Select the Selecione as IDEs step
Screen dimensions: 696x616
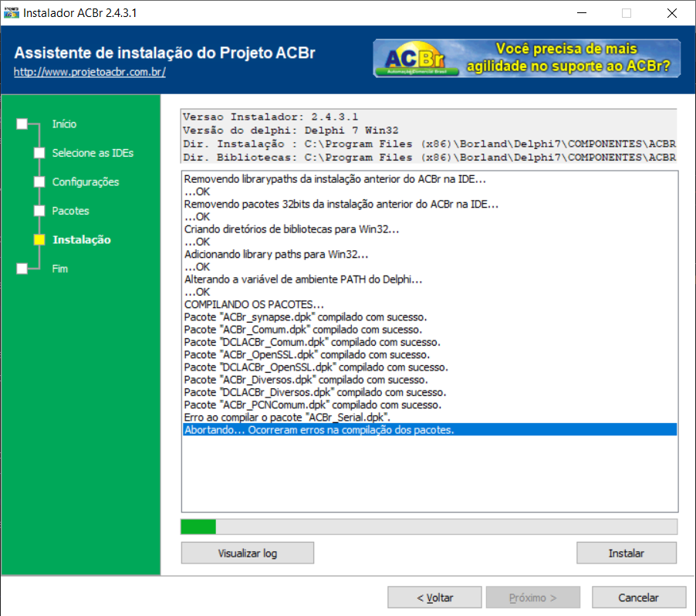tap(93, 153)
